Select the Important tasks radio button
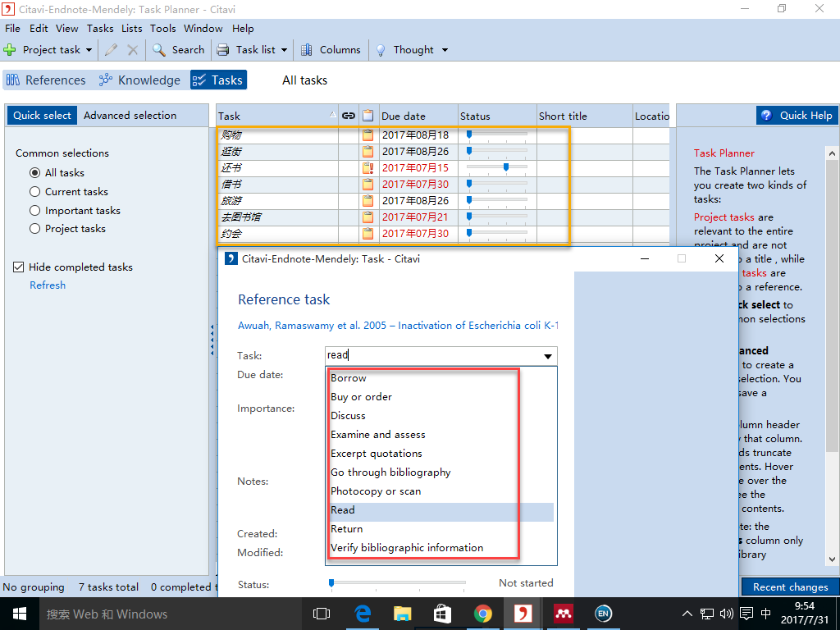This screenshot has width=840, height=630. click(33, 211)
